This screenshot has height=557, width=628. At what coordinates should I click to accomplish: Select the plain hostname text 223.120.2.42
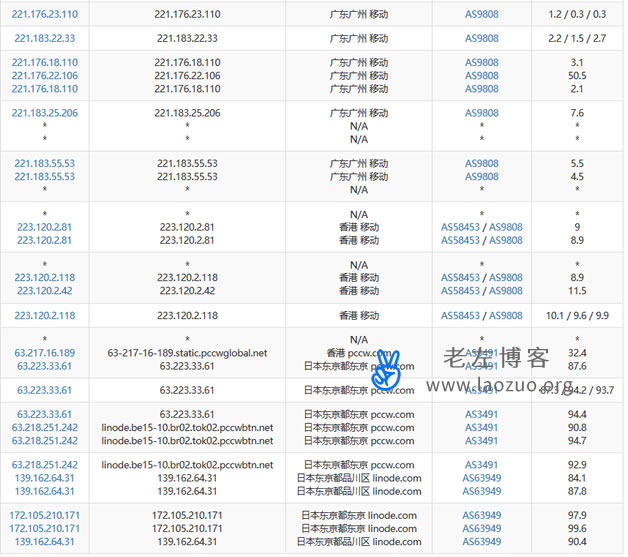[187, 291]
